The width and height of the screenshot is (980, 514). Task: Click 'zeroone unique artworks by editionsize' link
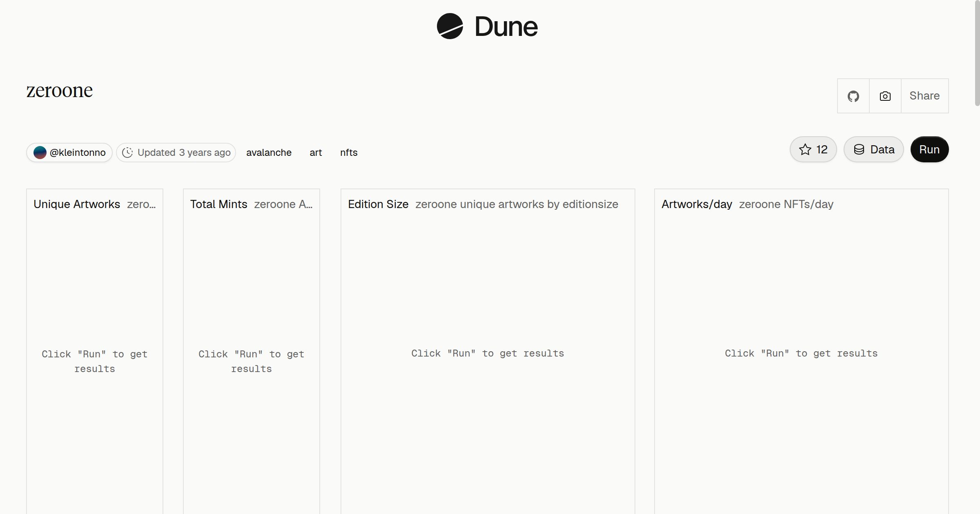point(517,204)
